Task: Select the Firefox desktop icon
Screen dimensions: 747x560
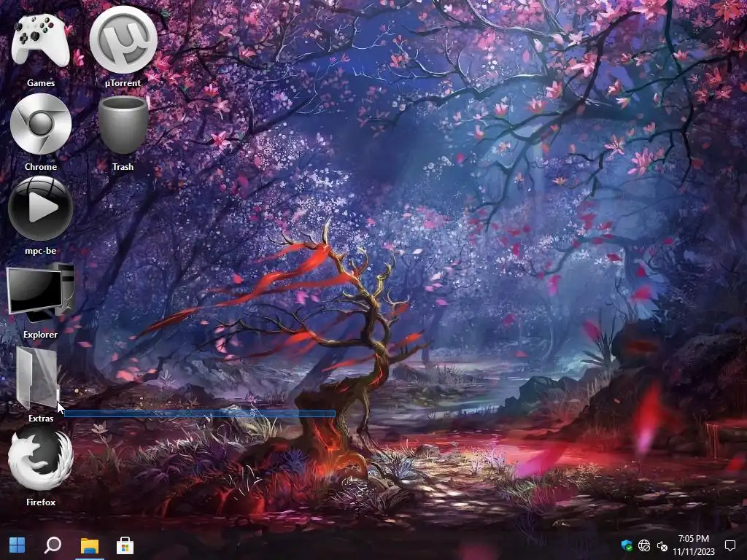Action: (41, 459)
